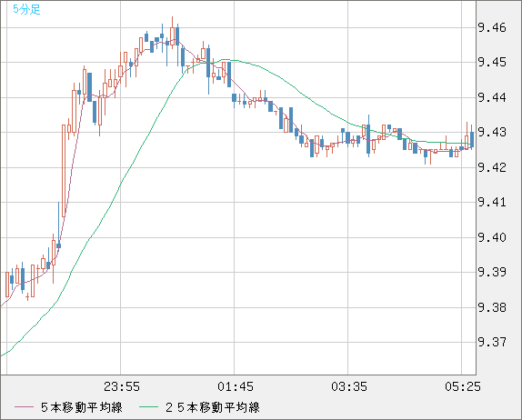Image resolution: width=522 pixels, height=420 pixels.
Task: Click the 9.45 price axis label
Action: point(492,62)
